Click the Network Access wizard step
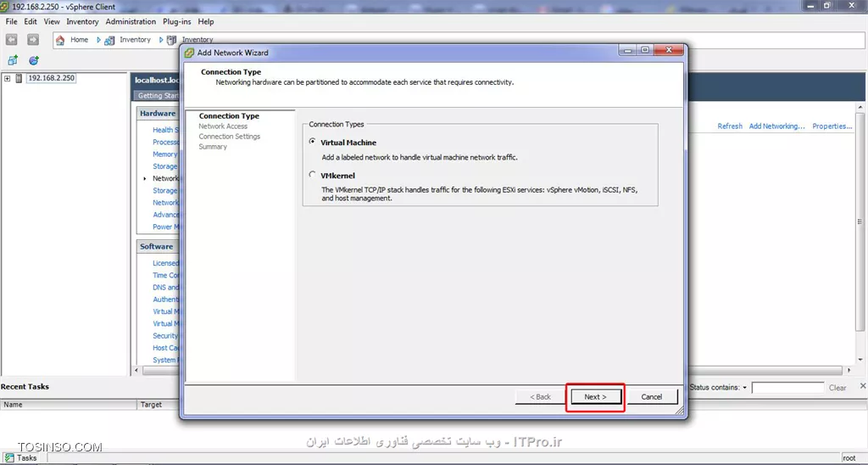Viewport: 868px width, 465px height. point(223,126)
